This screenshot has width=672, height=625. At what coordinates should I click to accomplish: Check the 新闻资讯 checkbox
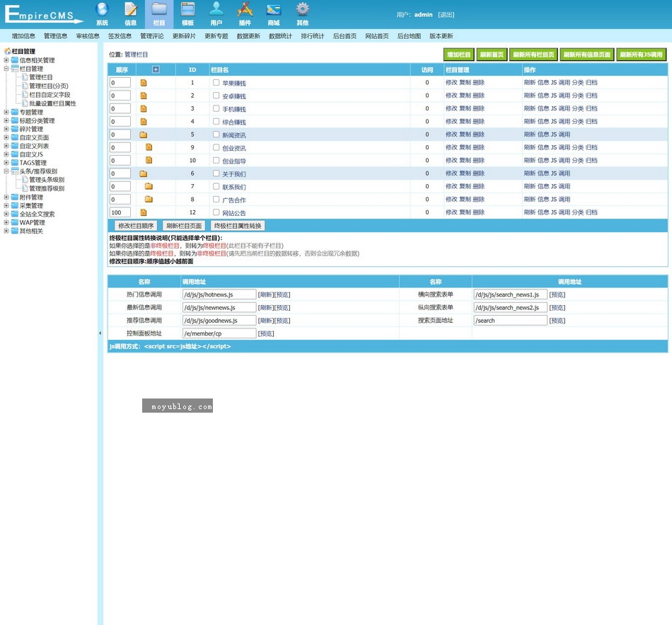(x=216, y=134)
